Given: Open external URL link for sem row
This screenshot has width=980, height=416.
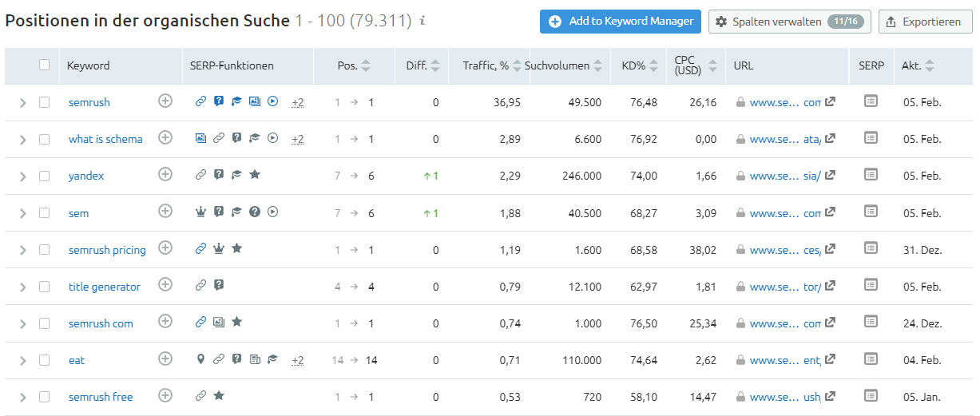Looking at the screenshot, I should [x=830, y=212].
